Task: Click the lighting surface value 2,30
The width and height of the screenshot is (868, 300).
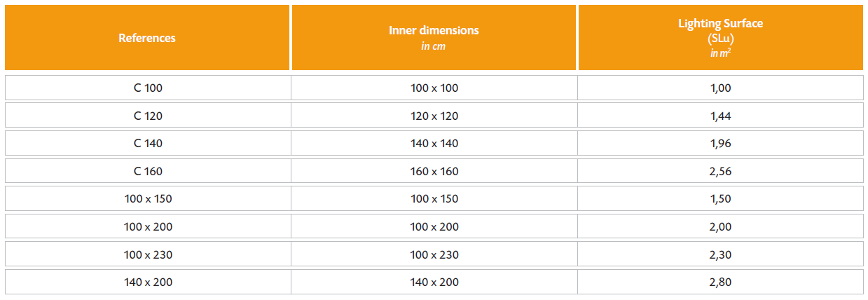Action: click(x=720, y=254)
